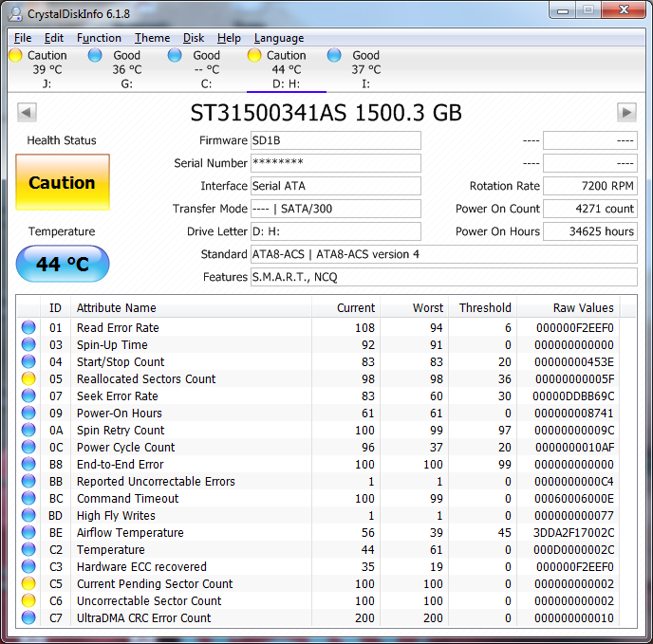Click the Firmware field showing SD1B

[336, 140]
